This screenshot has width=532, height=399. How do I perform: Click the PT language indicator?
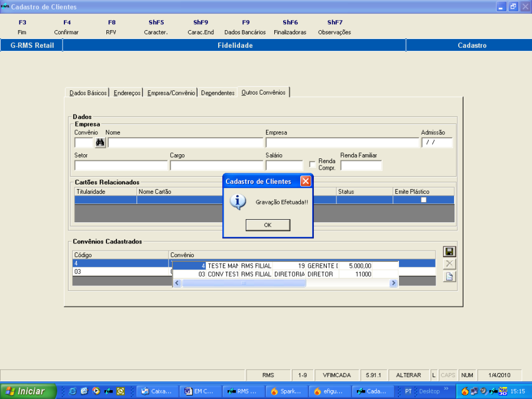(408, 391)
